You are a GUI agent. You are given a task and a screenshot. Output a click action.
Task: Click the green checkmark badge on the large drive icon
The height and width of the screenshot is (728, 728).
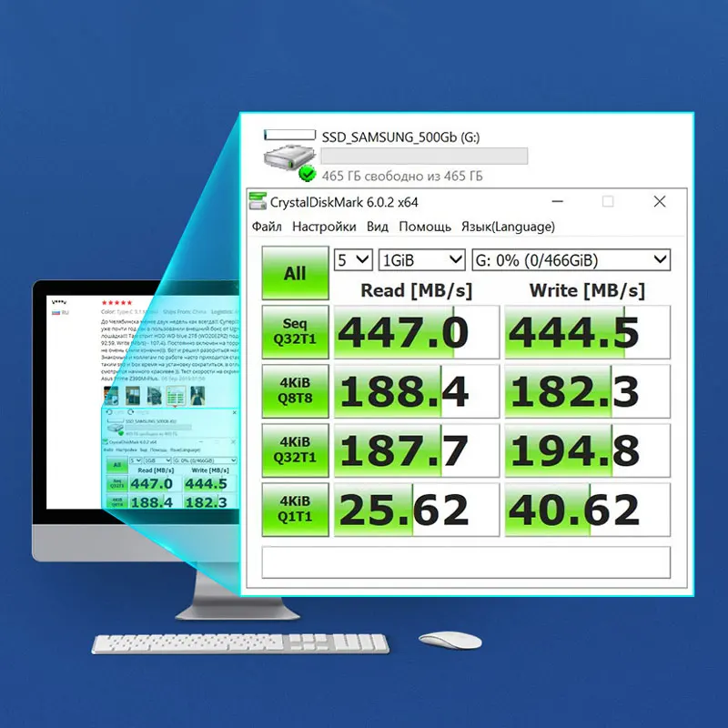(307, 174)
